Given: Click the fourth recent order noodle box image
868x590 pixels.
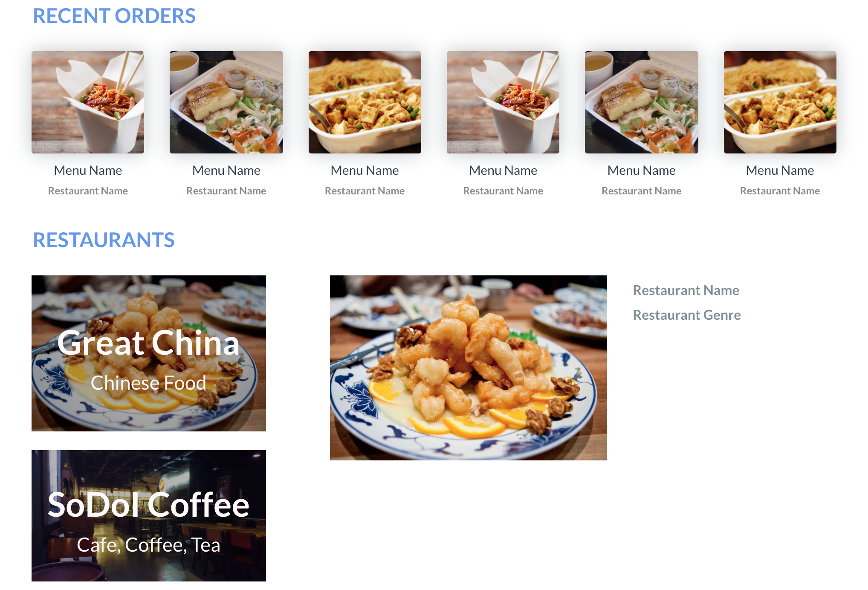Looking at the screenshot, I should [x=503, y=102].
